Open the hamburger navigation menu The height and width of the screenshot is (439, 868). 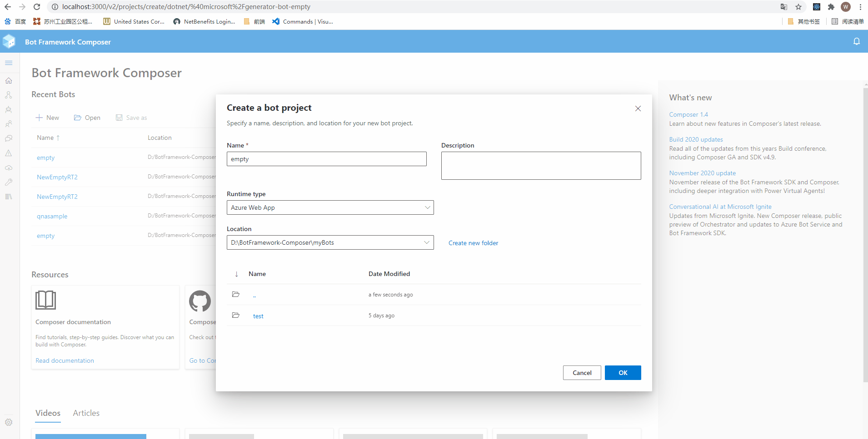[x=9, y=63]
